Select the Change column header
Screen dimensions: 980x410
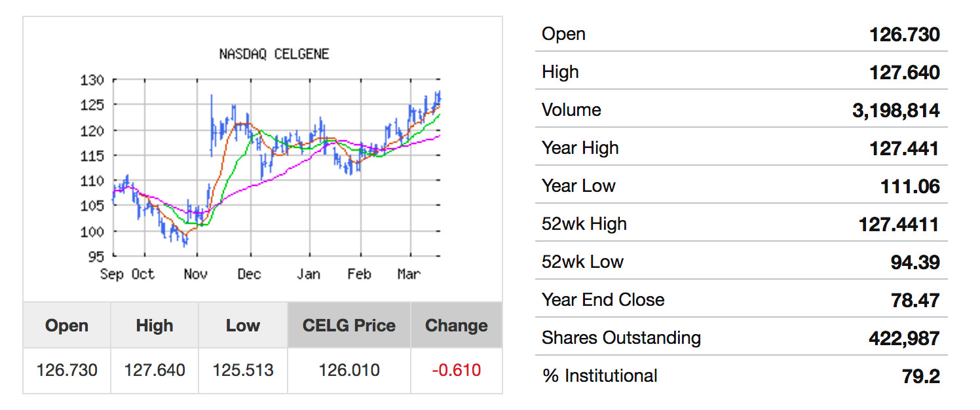(457, 326)
